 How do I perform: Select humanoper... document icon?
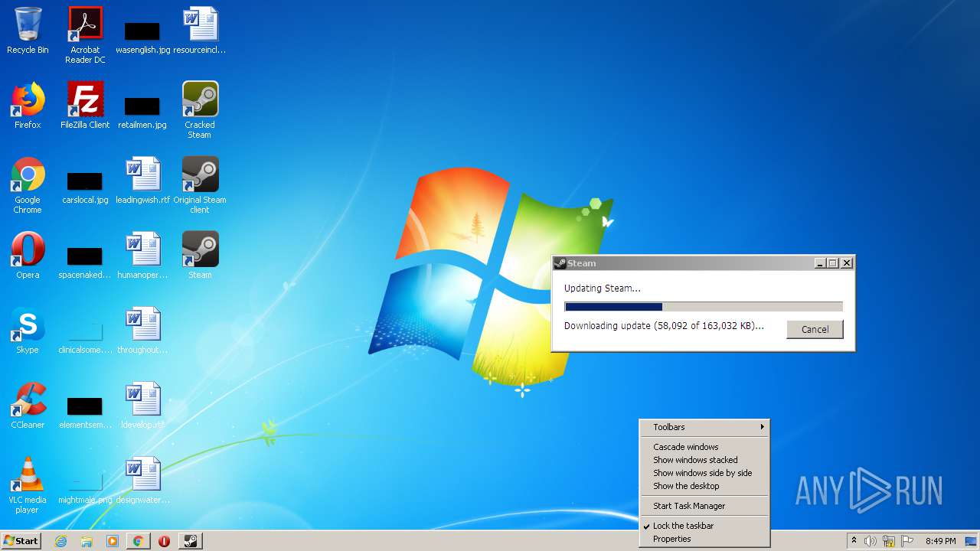142,256
